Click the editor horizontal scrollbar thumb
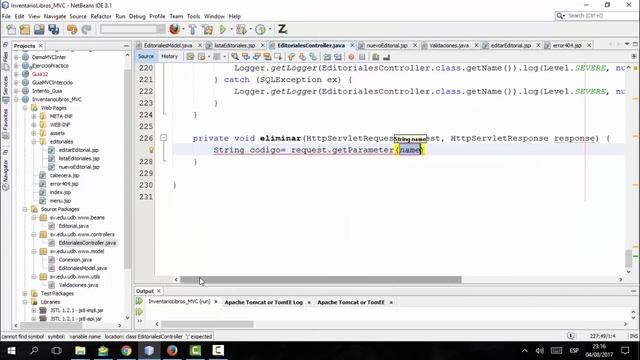 321,280
